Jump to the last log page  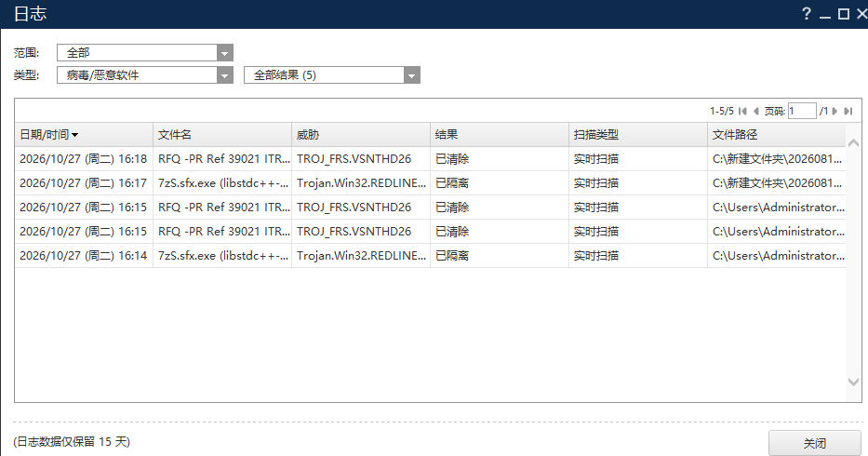click(848, 112)
